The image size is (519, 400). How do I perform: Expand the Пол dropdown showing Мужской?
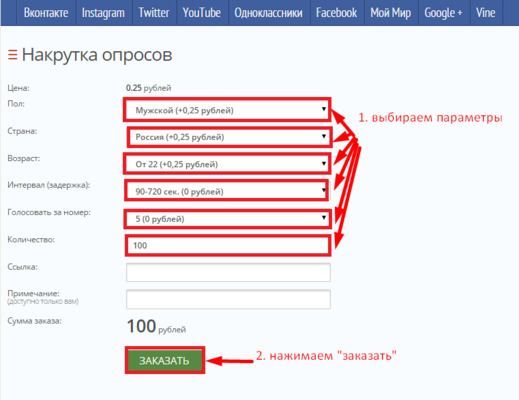click(x=227, y=110)
